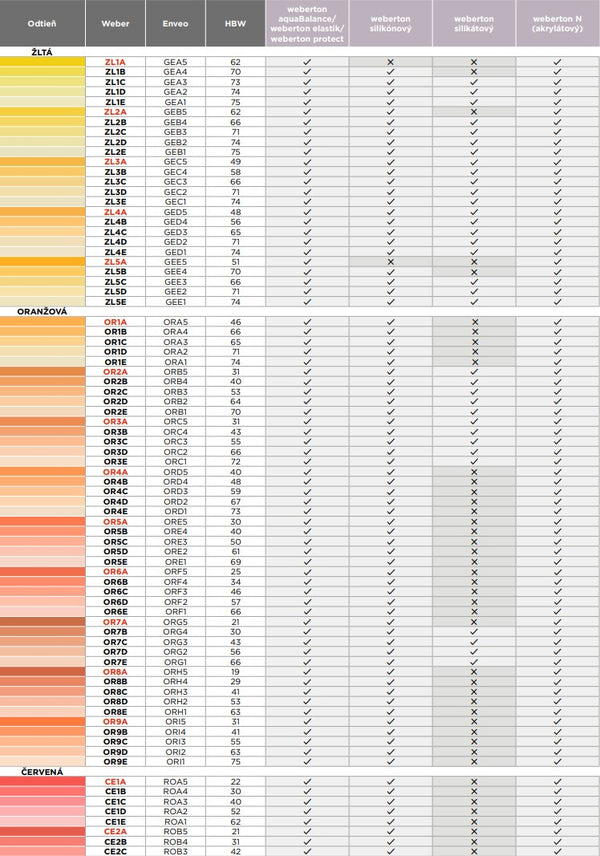This screenshot has height=856, width=600.
Task: Pick the color swatch for OR2A
Action: pos(43,372)
